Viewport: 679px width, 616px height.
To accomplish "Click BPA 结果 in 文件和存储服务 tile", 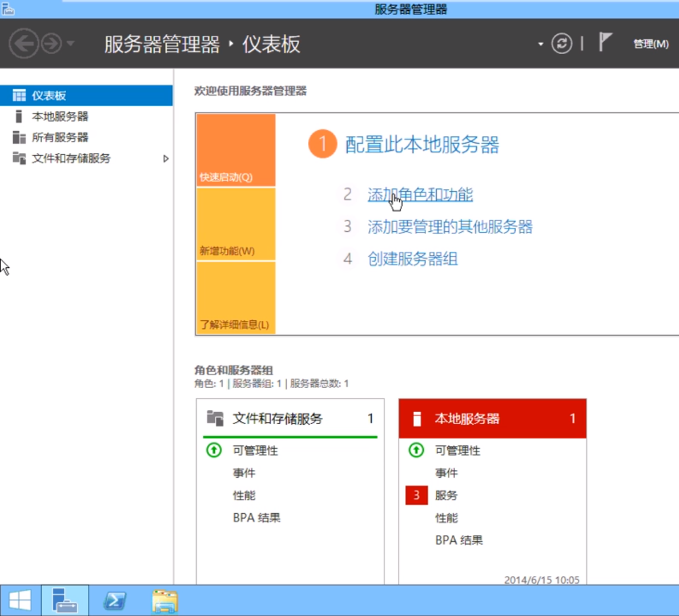I will click(257, 518).
